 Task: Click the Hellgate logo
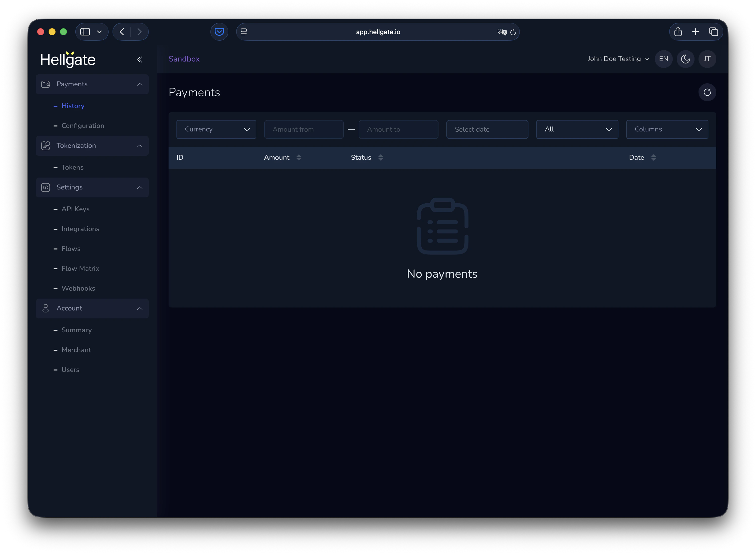68,59
